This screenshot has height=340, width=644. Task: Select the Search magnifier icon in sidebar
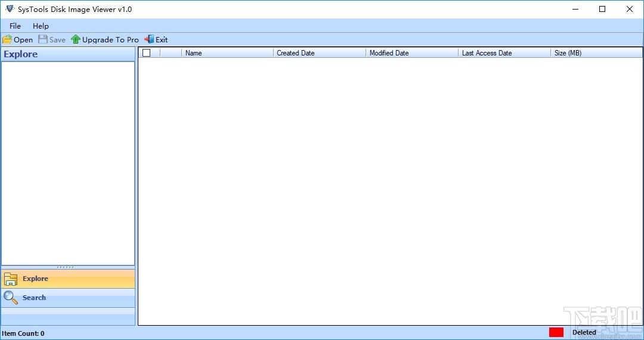pos(11,298)
